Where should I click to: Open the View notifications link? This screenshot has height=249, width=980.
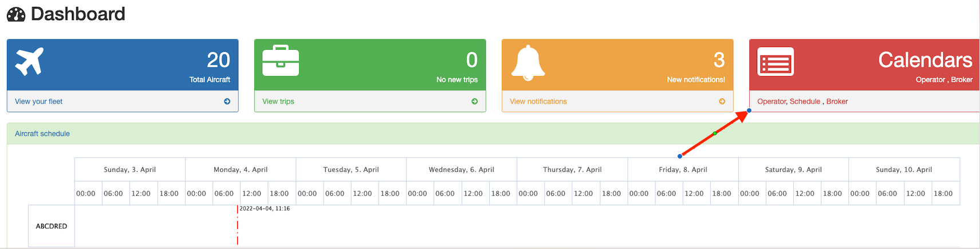[x=538, y=101]
